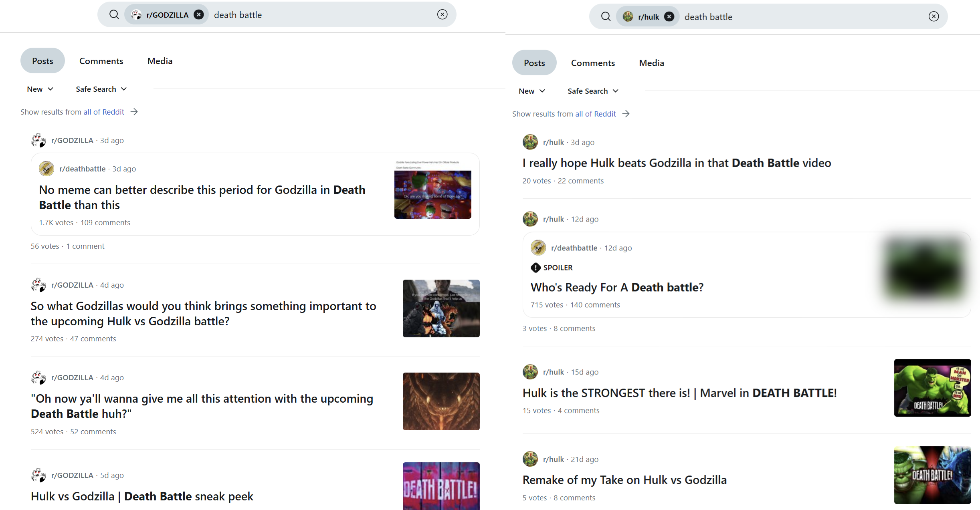
Task: Switch to Comments tab in r/GODZILLA search
Action: (101, 61)
